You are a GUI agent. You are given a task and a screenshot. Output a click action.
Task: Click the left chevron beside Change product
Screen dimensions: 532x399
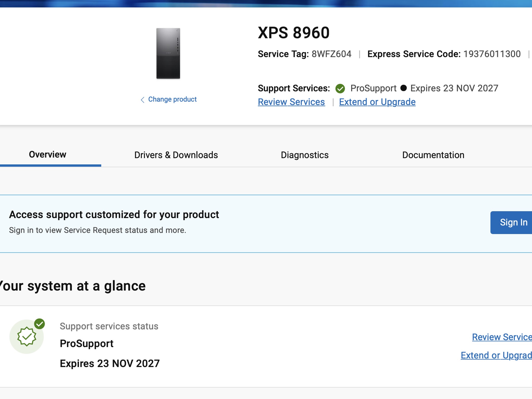pos(142,100)
